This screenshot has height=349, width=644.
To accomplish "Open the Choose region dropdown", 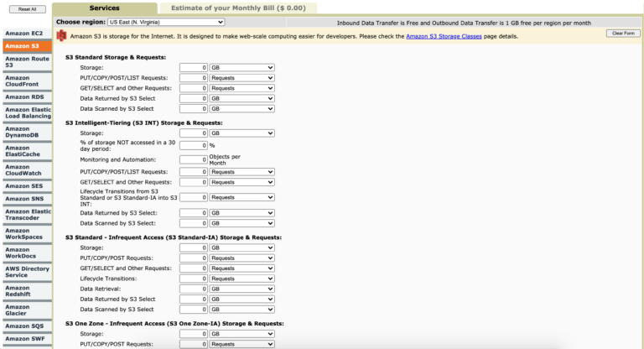I will click(166, 22).
